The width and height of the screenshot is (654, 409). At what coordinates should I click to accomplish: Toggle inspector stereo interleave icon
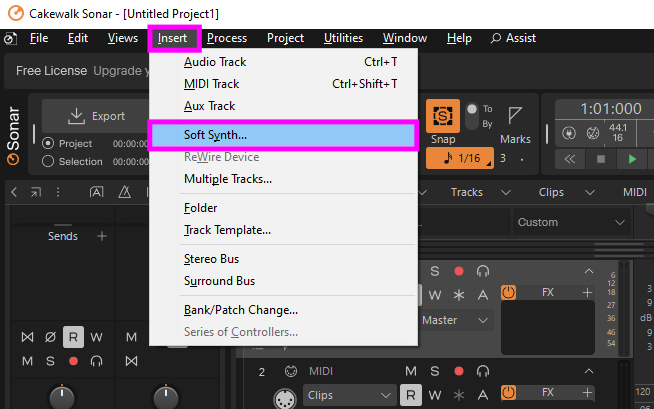(x=28, y=337)
